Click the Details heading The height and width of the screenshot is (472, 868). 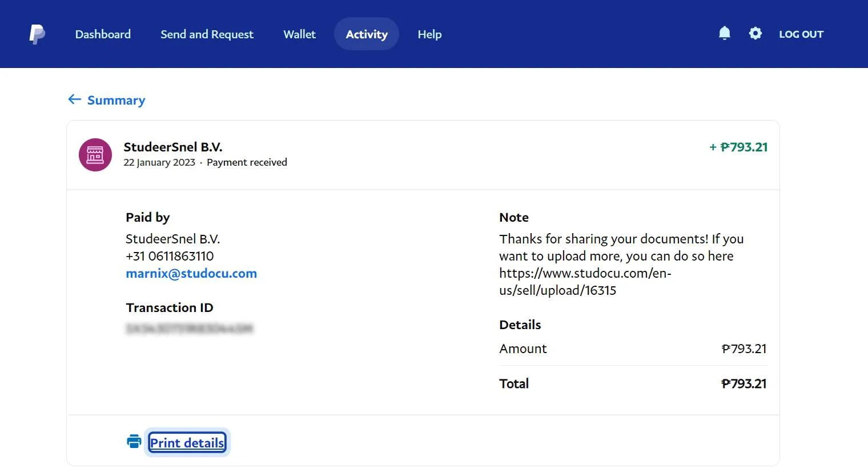point(520,325)
